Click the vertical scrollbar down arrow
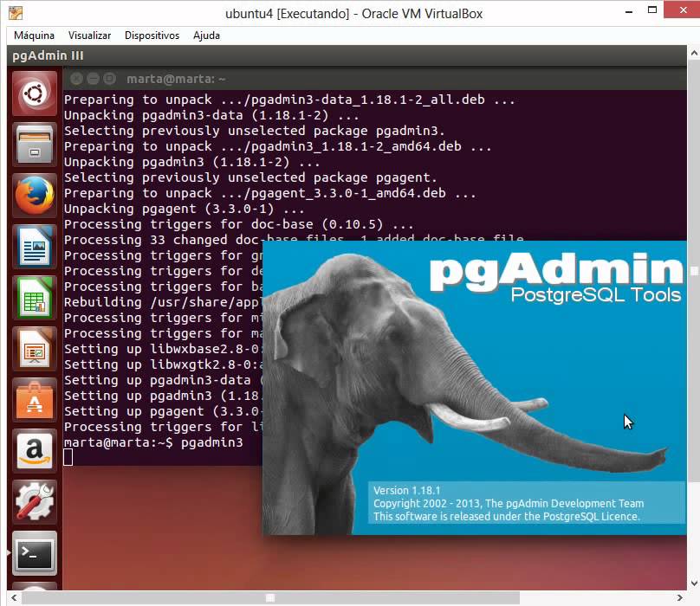The width and height of the screenshot is (700, 606). [694, 583]
